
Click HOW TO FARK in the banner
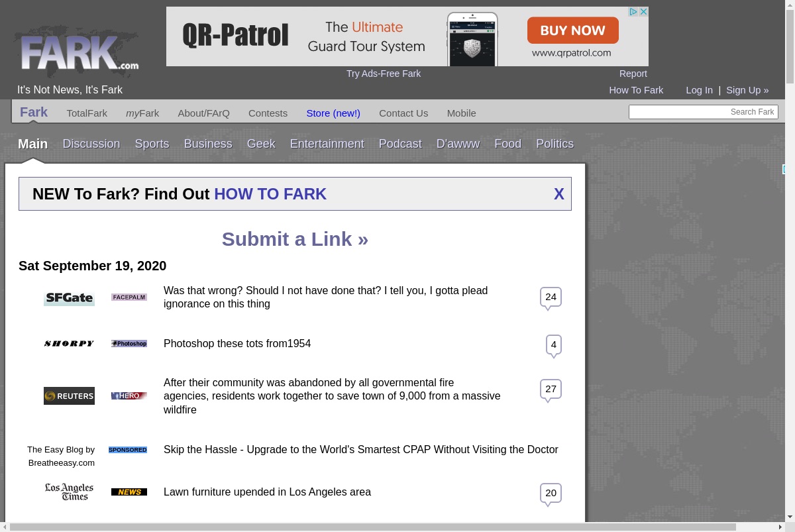tap(270, 194)
